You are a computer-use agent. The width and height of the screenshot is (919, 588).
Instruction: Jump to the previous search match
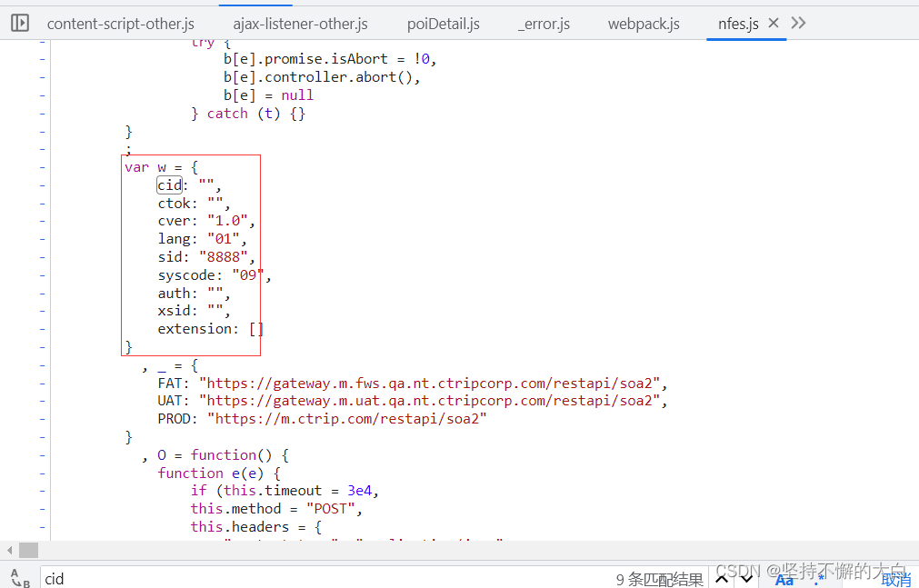722,579
